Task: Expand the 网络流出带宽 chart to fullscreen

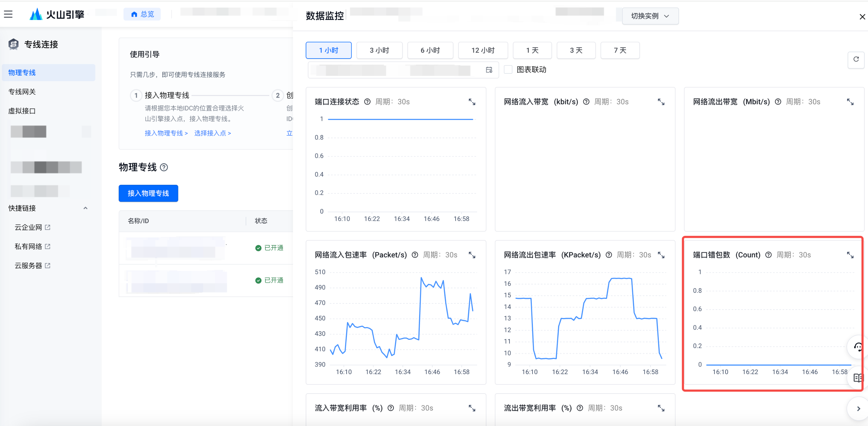Action: pos(850,102)
